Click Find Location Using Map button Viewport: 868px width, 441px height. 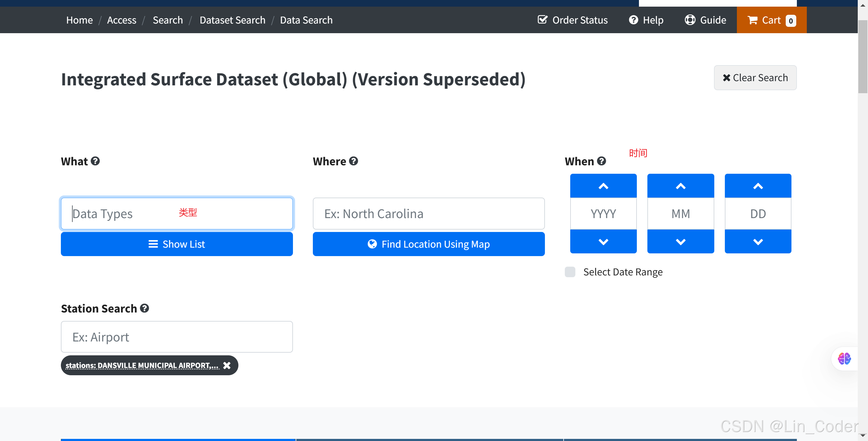pos(429,244)
